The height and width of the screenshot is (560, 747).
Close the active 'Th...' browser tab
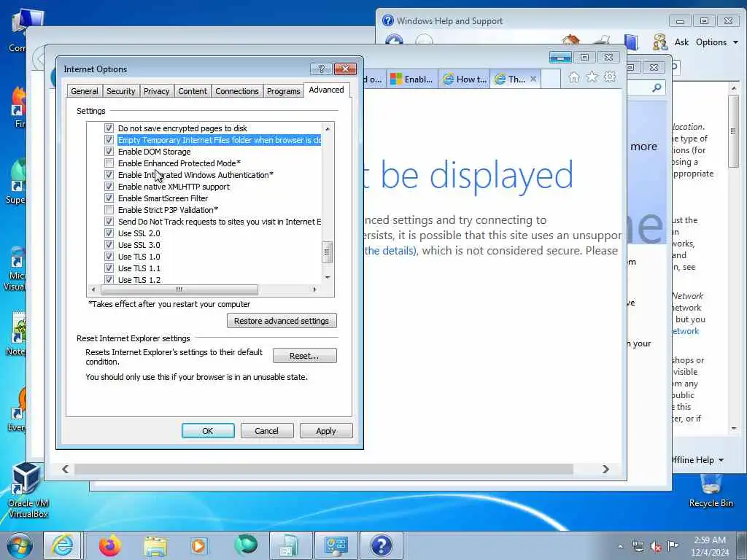[533, 79]
